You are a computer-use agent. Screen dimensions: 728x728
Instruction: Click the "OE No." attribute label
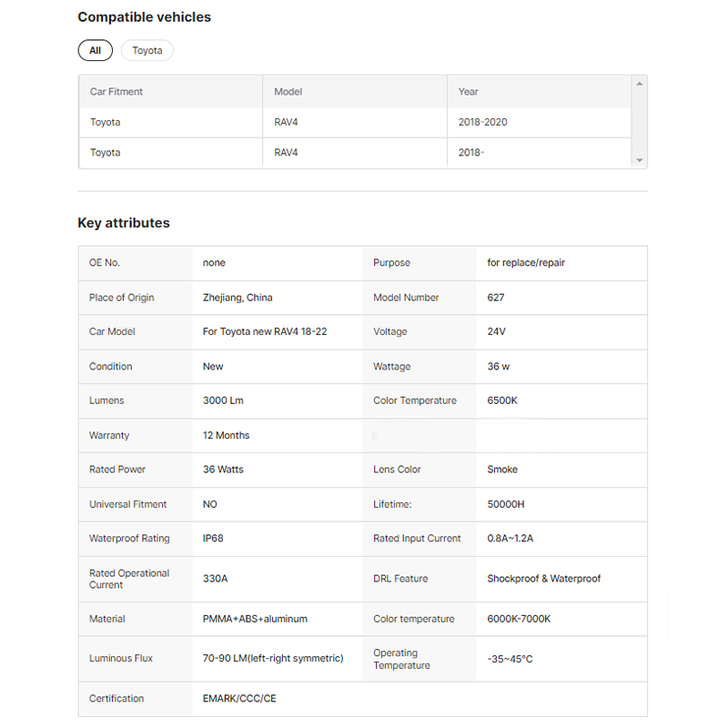pos(105,263)
